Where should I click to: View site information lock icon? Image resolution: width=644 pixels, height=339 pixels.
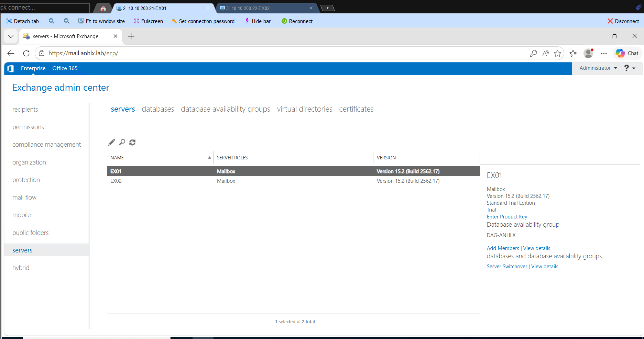pyautogui.click(x=42, y=53)
